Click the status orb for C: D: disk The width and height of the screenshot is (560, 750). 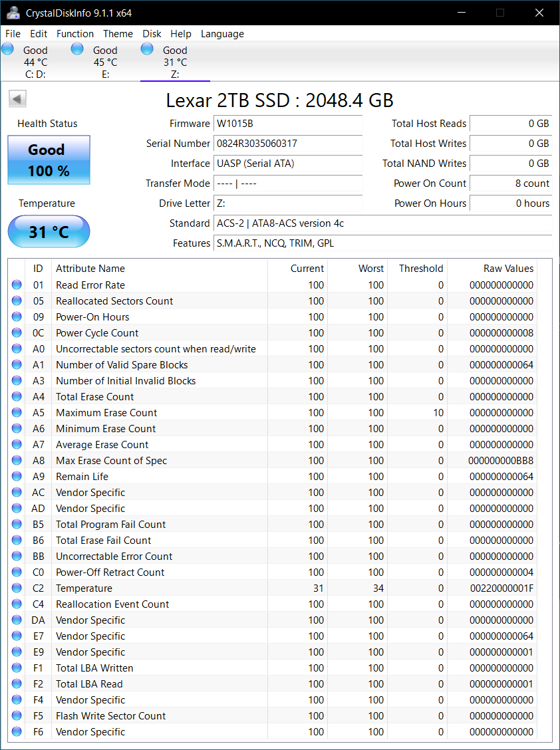coord(8,49)
